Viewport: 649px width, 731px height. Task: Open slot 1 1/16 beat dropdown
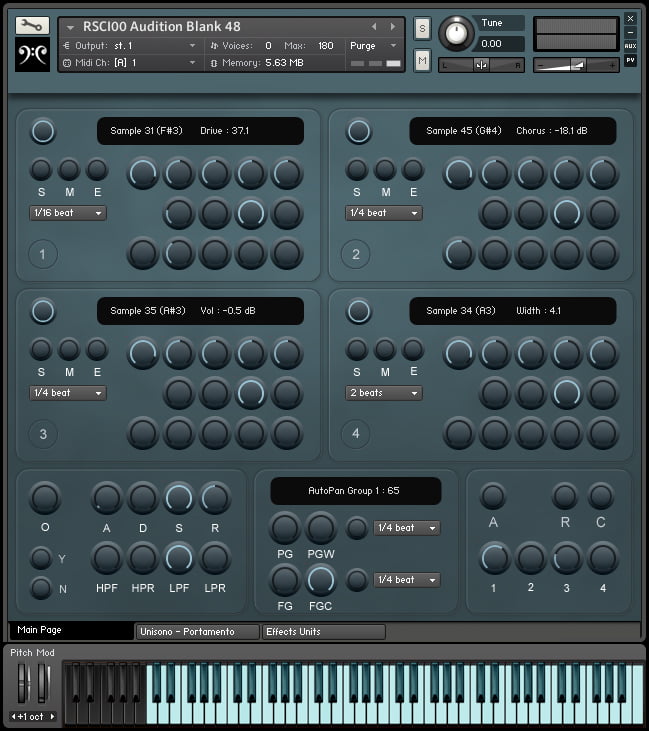[68, 213]
